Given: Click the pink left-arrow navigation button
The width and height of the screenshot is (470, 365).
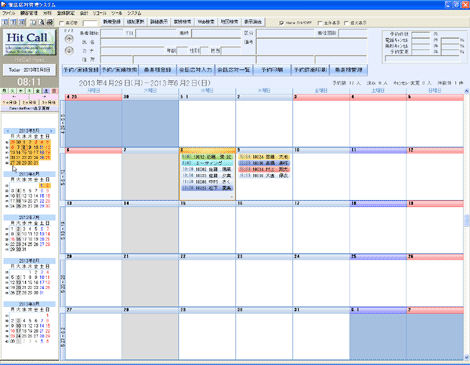Looking at the screenshot, I should point(14,97).
